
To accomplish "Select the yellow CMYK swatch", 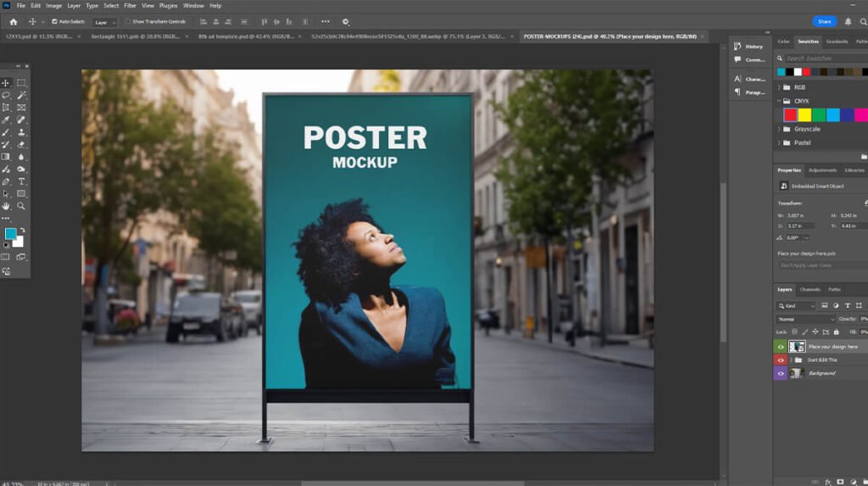I will click(804, 115).
